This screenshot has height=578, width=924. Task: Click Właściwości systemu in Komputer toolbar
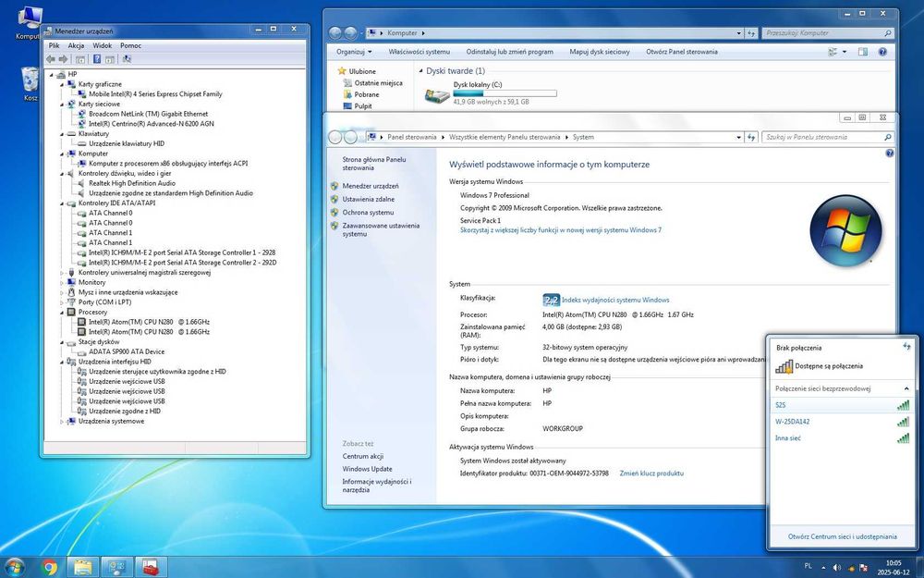point(419,52)
